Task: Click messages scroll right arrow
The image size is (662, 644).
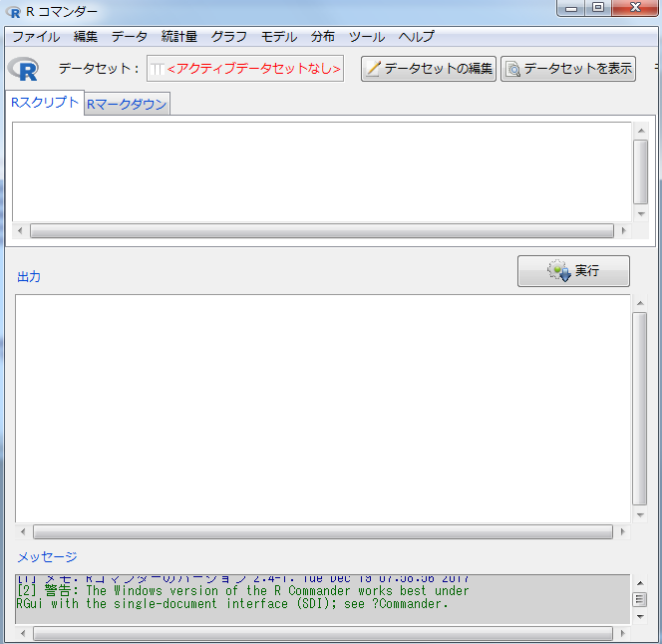Action: pyautogui.click(x=623, y=633)
